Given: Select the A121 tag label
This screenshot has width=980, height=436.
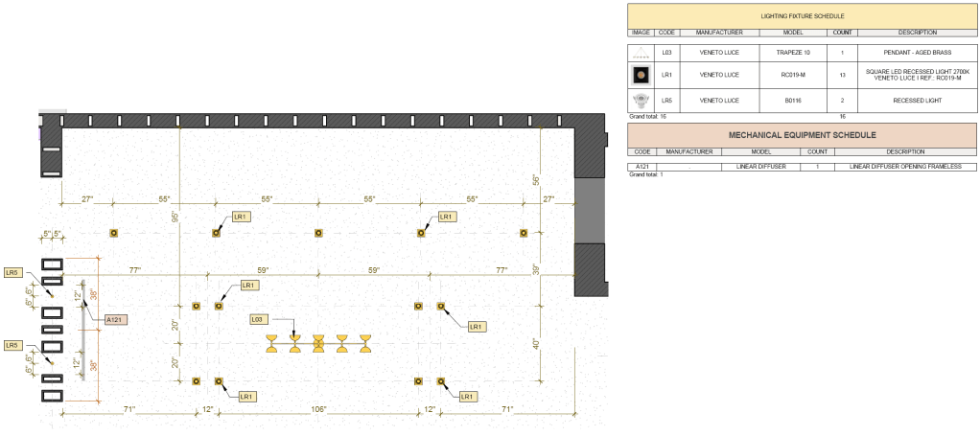Looking at the screenshot, I should (113, 319).
